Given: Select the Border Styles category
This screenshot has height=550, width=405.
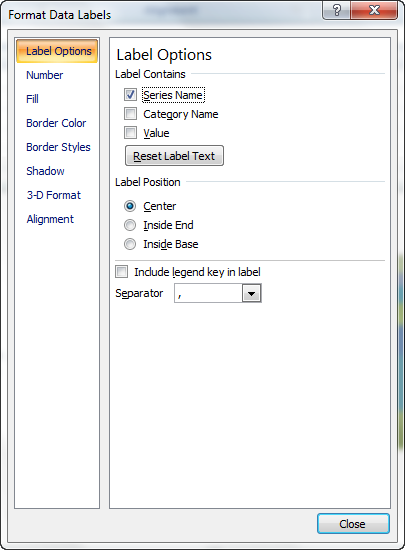Looking at the screenshot, I should 58,147.
